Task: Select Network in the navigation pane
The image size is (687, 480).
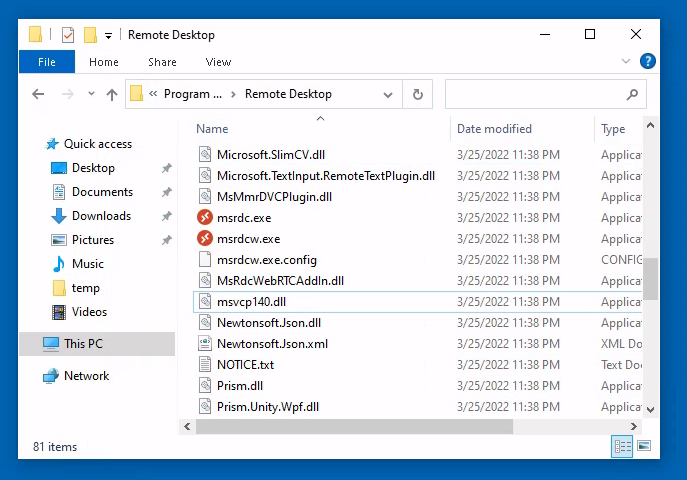Action: click(86, 376)
